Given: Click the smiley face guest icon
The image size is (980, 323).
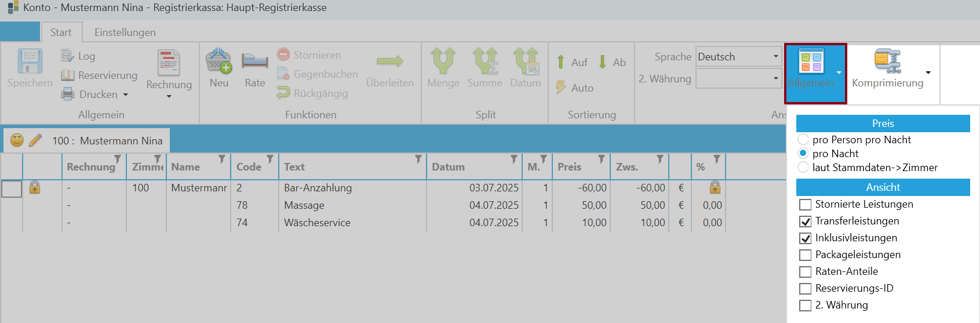Looking at the screenshot, I should point(17,140).
